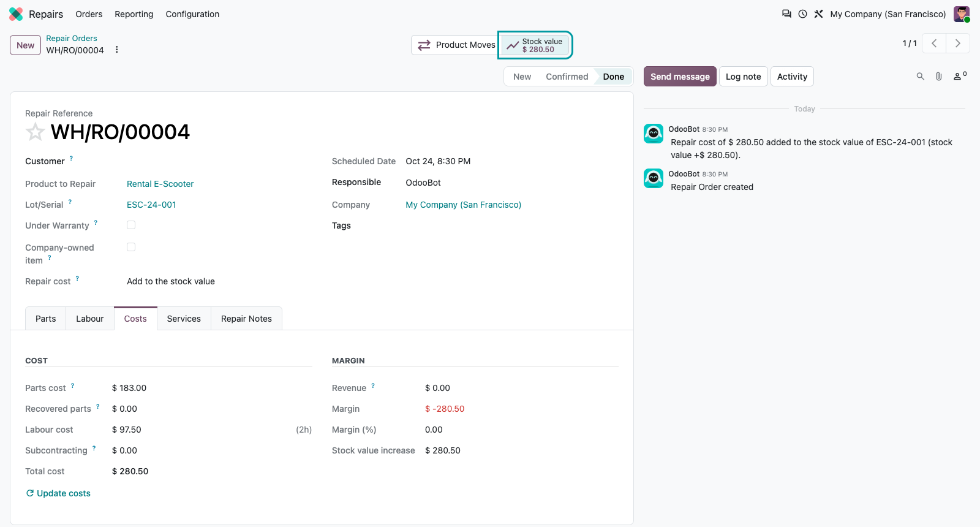
Task: Click the New button to create a repair order
Action: pyautogui.click(x=26, y=45)
